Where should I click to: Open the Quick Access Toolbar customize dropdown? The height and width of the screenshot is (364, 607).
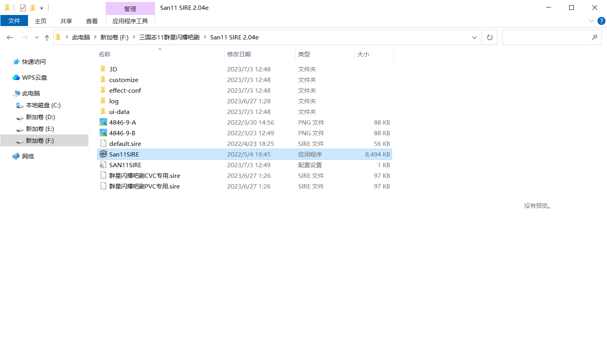(x=41, y=8)
